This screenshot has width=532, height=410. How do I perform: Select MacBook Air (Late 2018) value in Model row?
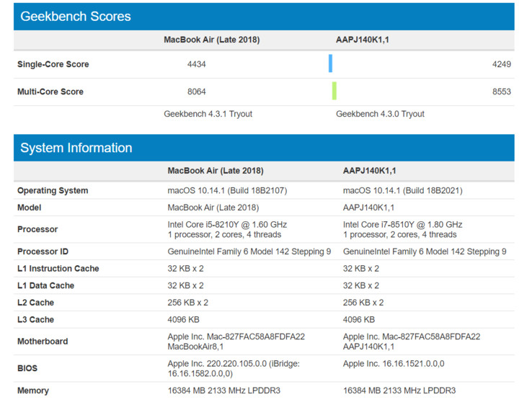[x=213, y=208]
